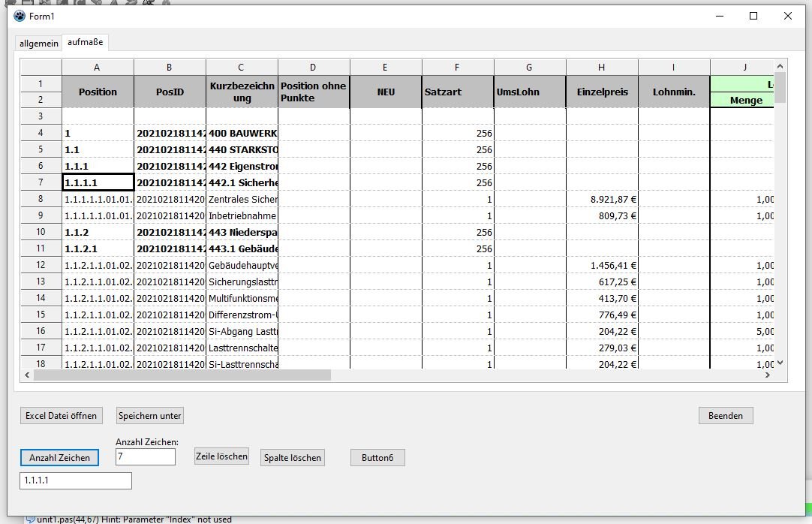
Task: Select column header I
Action: (673, 68)
